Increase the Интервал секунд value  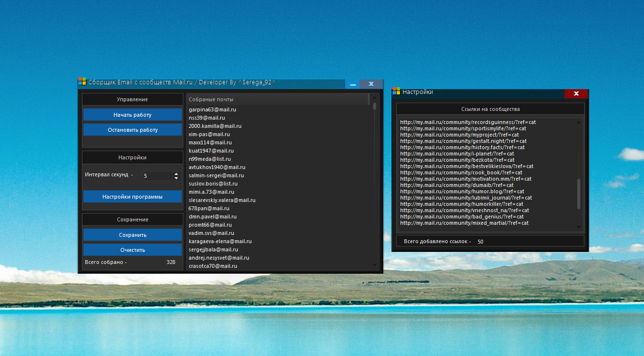tap(175, 173)
